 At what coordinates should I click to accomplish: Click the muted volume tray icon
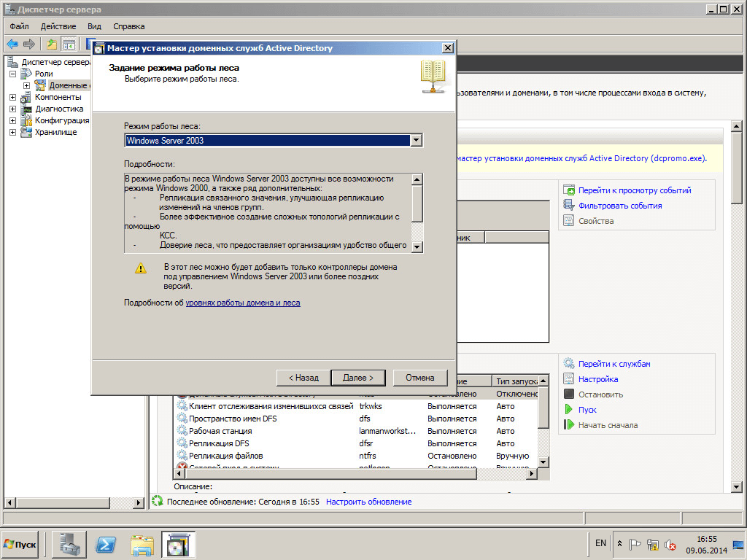[670, 544]
